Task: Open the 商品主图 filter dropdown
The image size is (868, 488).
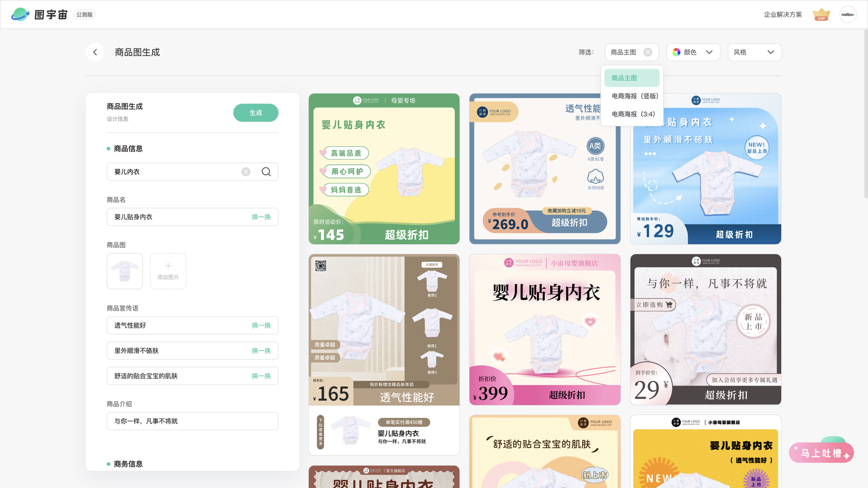Action: click(x=631, y=52)
